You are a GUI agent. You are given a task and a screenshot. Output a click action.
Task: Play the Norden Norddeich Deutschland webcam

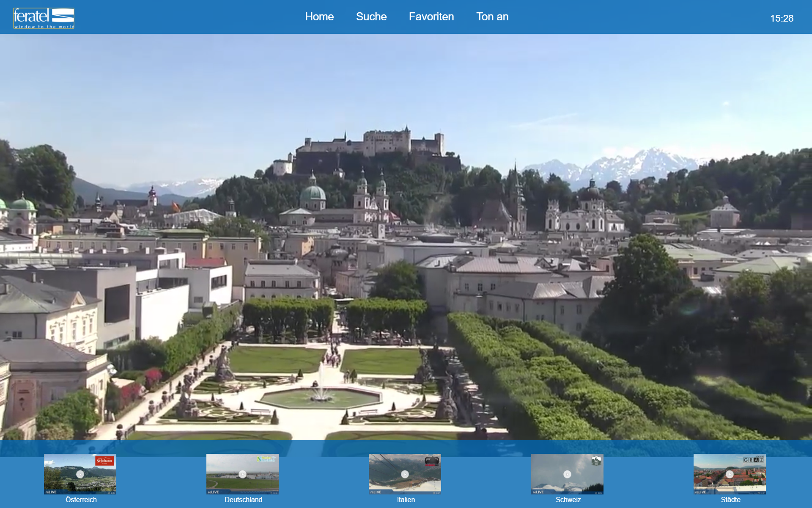pos(242,474)
